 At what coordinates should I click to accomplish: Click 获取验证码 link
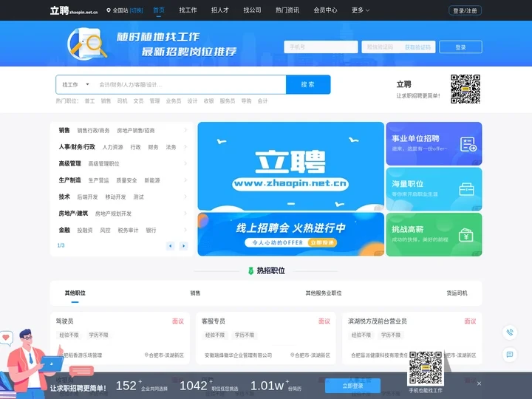click(417, 47)
